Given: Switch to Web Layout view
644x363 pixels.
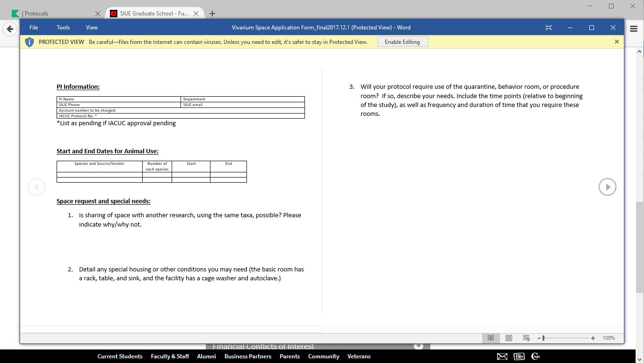Looking at the screenshot, I should tap(527, 338).
